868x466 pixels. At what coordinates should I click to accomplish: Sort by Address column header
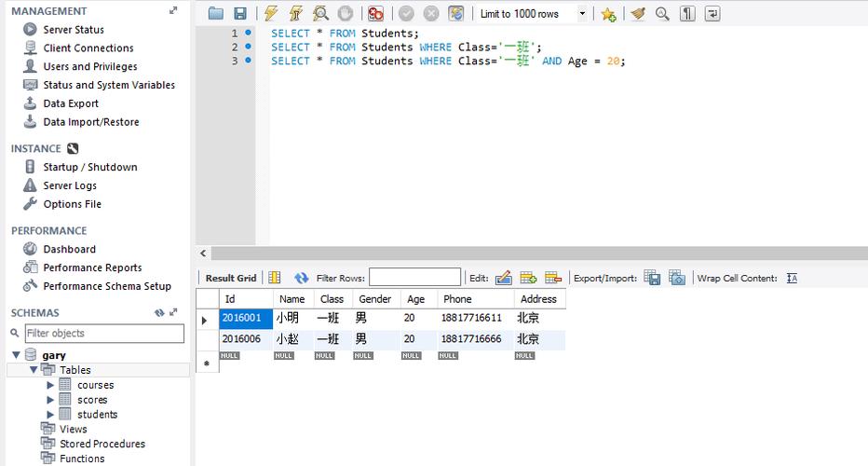coord(540,299)
